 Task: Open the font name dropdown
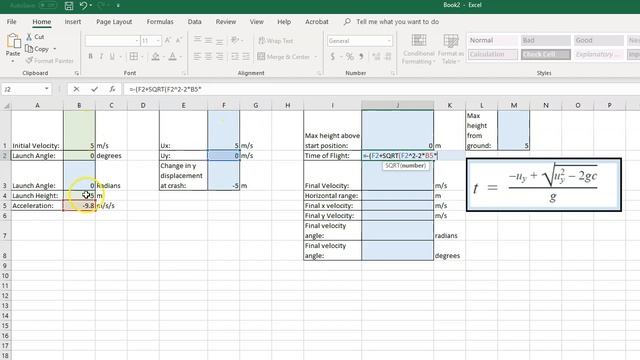pyautogui.click(x=136, y=40)
